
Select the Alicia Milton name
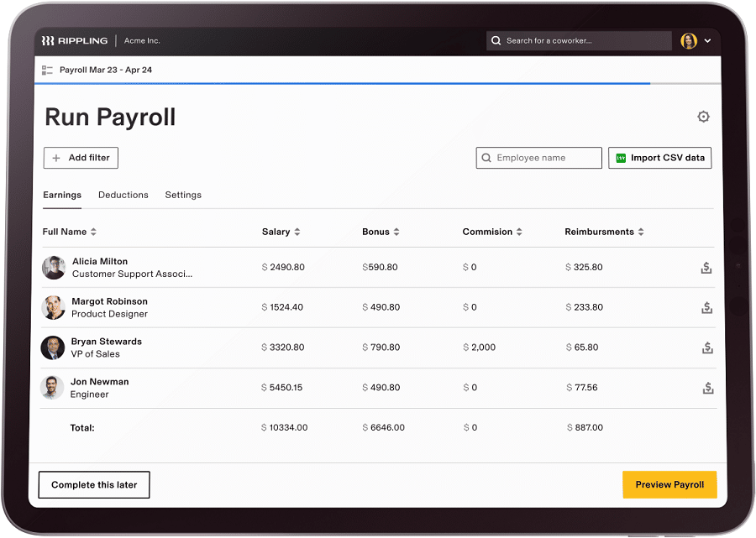pos(100,262)
